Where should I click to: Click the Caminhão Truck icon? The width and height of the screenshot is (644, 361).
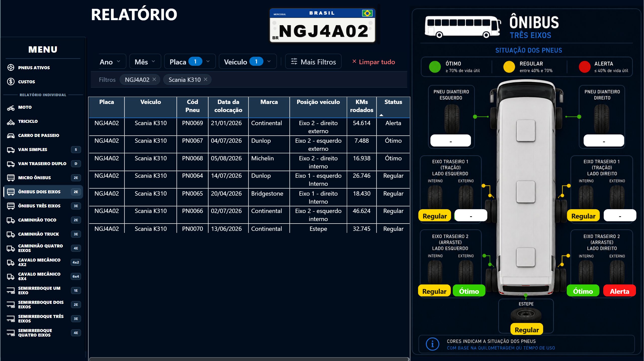coord(11,234)
